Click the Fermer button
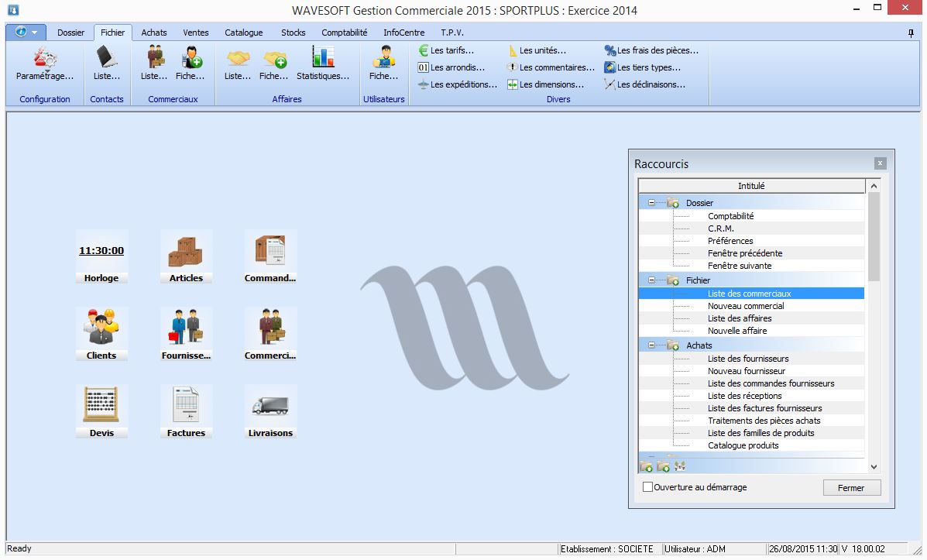The width and height of the screenshot is (927, 560). pos(851,488)
